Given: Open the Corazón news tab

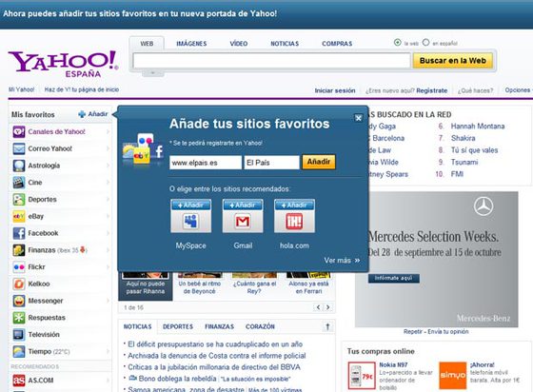Looking at the screenshot, I should [x=260, y=326].
